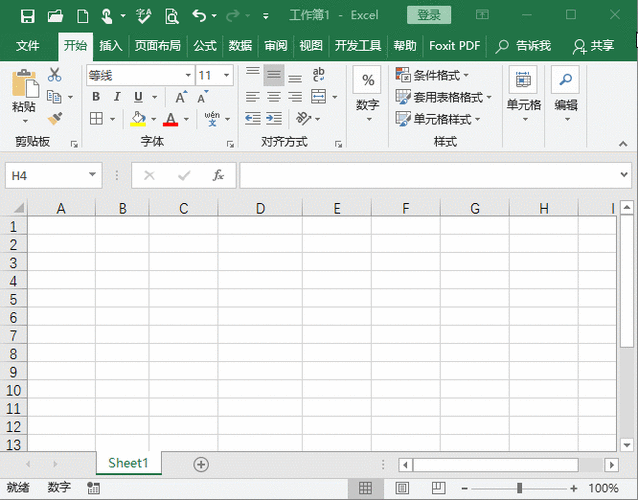This screenshot has width=638, height=500.
Task: Select the Sheet1 tab
Action: click(129, 463)
